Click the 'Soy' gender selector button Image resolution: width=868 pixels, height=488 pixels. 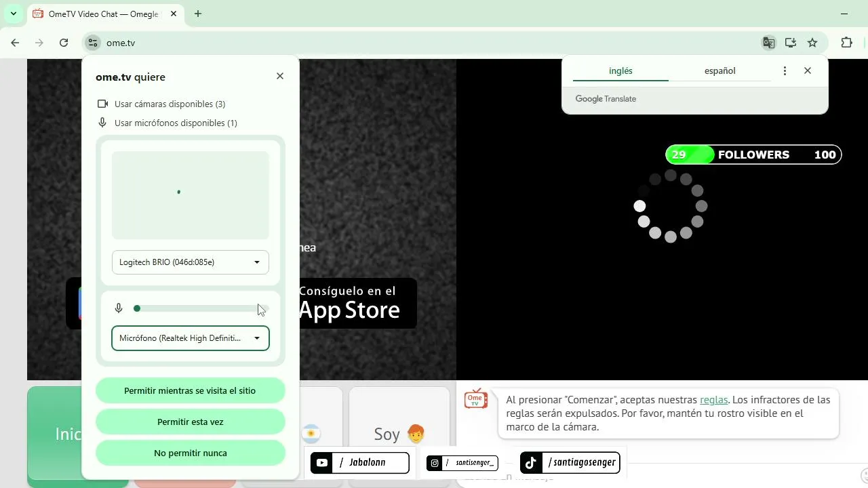click(399, 434)
